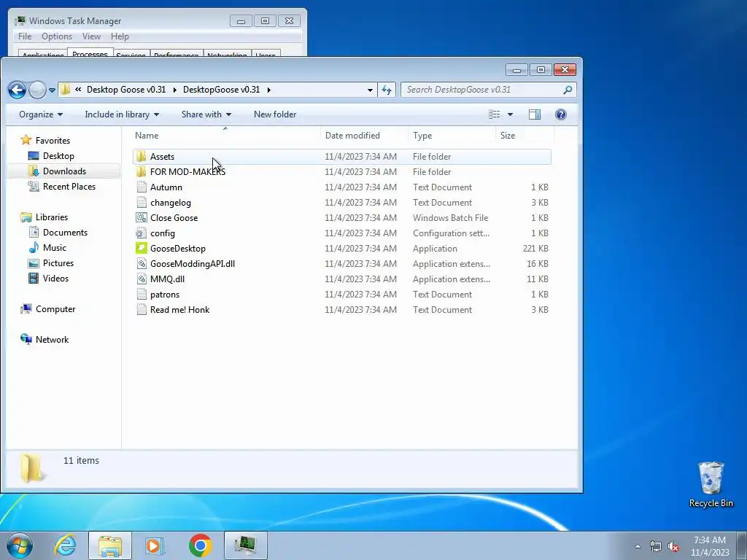Refresh the folder view
The width and height of the screenshot is (747, 560).
point(387,90)
